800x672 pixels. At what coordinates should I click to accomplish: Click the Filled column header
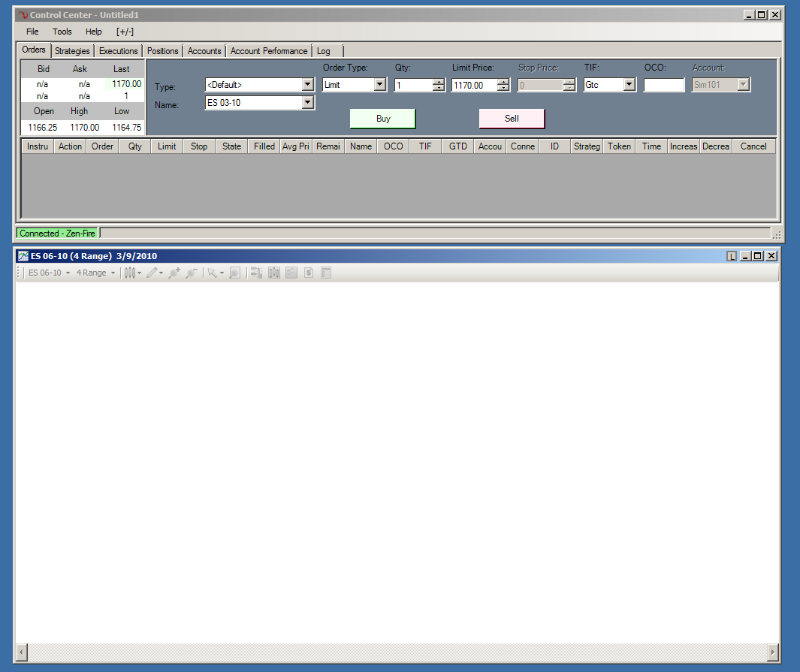pyautogui.click(x=264, y=146)
